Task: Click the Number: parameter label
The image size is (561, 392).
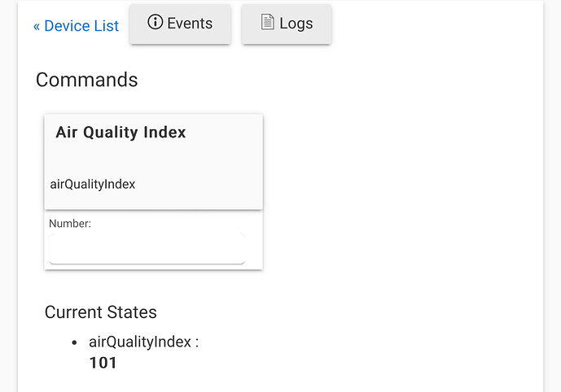Action: [70, 224]
